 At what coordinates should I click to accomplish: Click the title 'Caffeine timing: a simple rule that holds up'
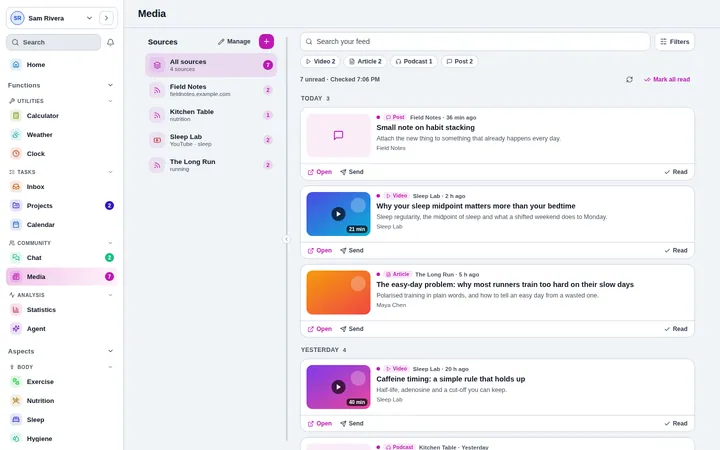coord(450,379)
